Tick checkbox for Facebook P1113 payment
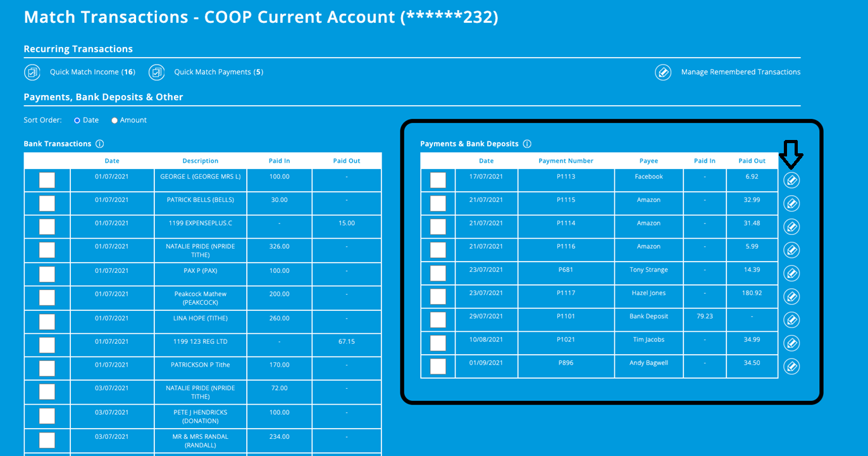Screen dimensions: 868x456 438,180
